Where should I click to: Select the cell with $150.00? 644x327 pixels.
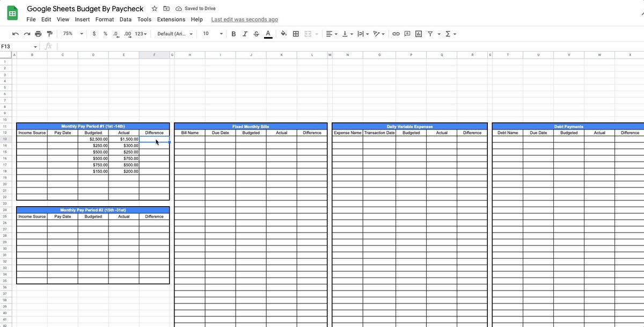click(93, 171)
